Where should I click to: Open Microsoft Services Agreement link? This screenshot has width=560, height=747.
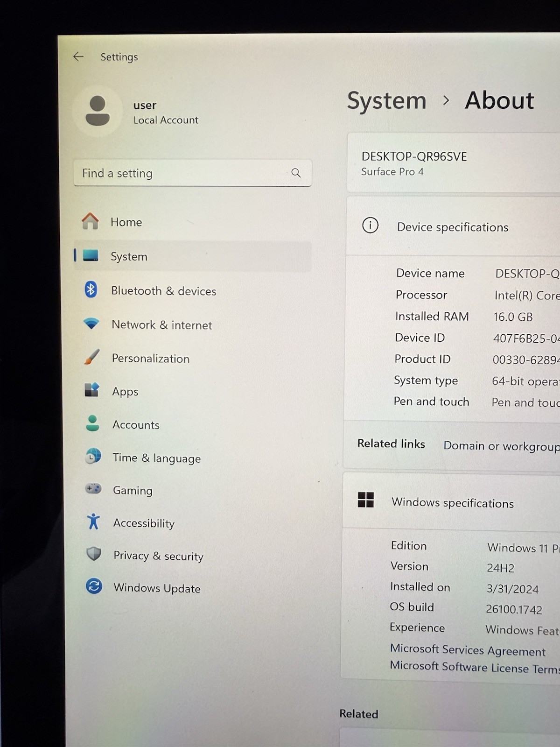tap(468, 650)
